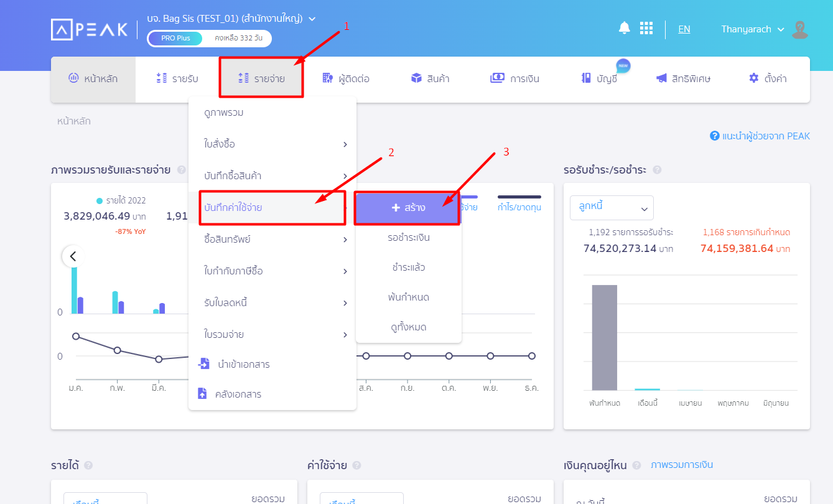Viewport: 833px width, 504px height.
Task: Click the หน้าหลัก breadcrumb
Action: click(73, 121)
